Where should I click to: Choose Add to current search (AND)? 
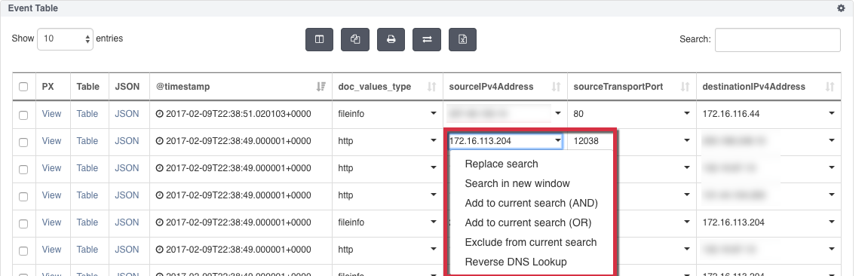[532, 203]
